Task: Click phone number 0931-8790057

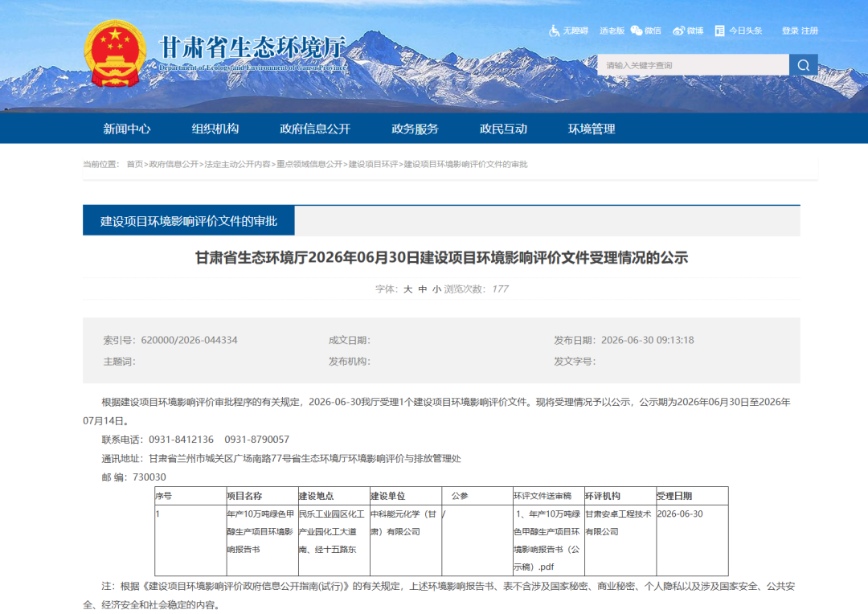Action: [257, 439]
